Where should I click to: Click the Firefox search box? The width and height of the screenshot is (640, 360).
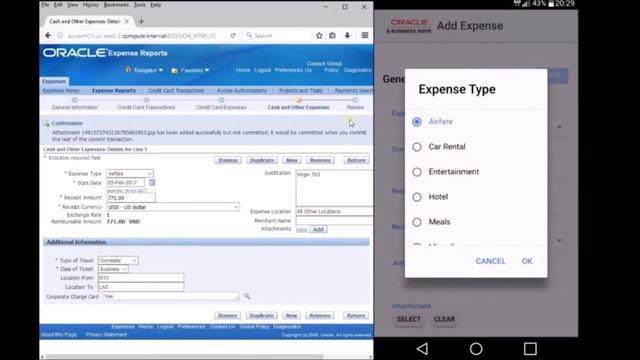(x=278, y=36)
